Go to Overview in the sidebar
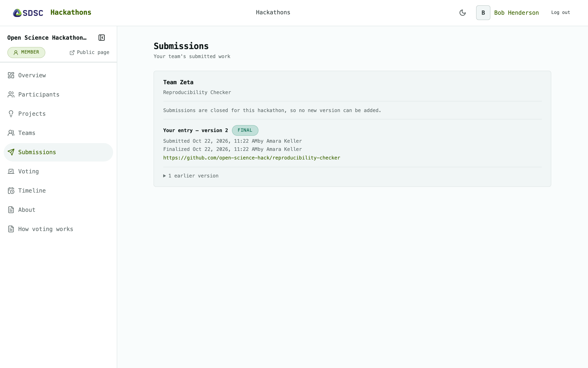Image resolution: width=588 pixels, height=368 pixels. [58, 75]
